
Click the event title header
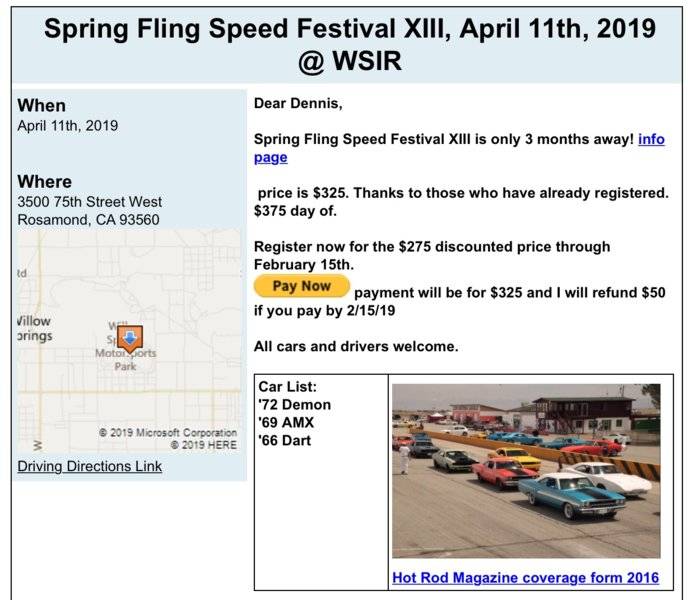coord(350,44)
